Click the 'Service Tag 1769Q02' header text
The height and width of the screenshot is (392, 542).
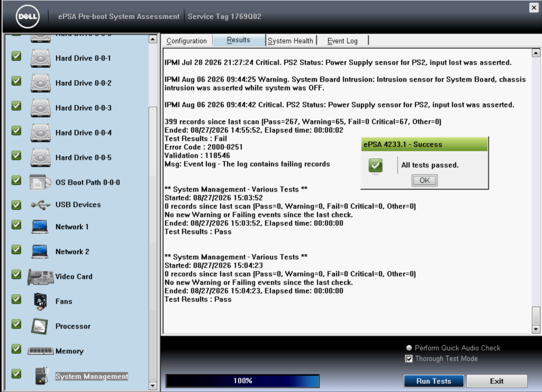tap(225, 17)
